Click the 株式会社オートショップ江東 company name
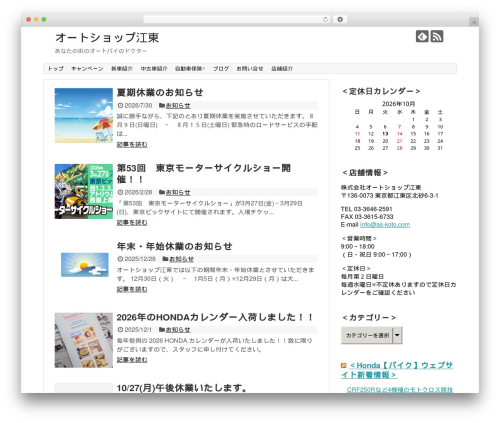 (381, 187)
